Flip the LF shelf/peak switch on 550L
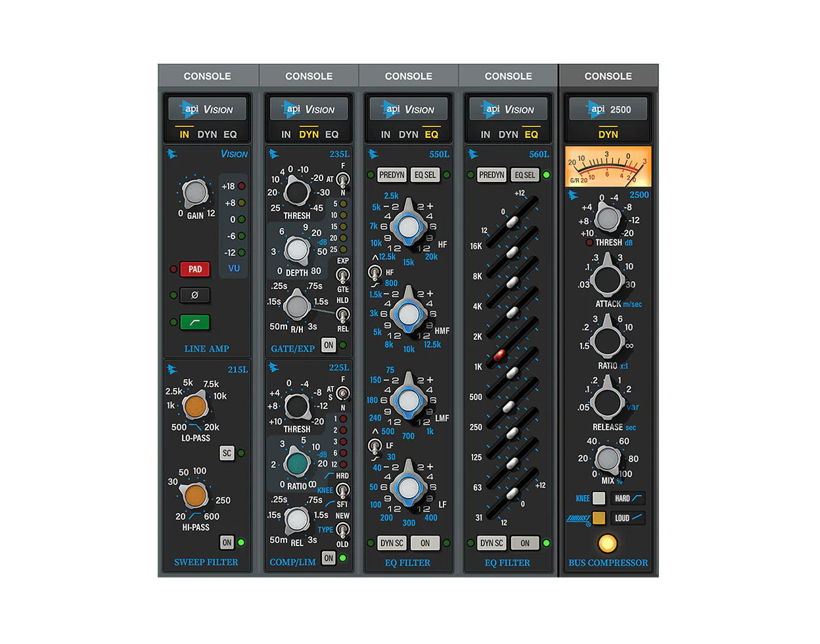This screenshot has width=820, height=644. (x=375, y=446)
